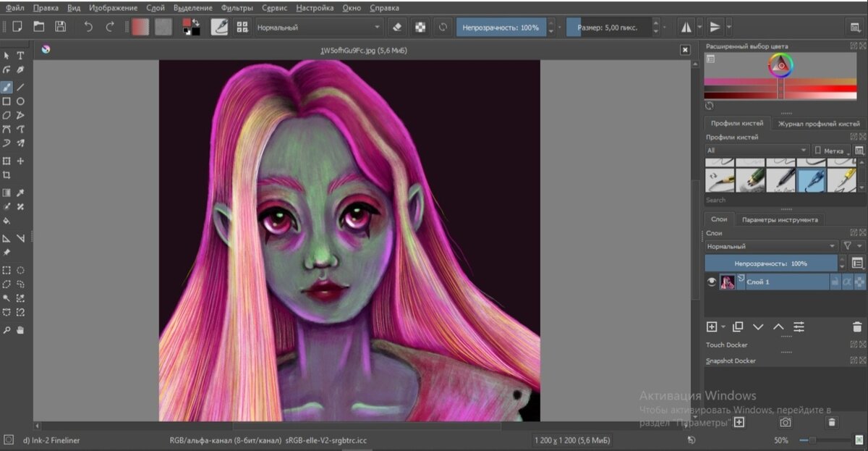Screen dimensions: 868x451
Task: Open layer properties with the sliders icon
Action: [799, 327]
